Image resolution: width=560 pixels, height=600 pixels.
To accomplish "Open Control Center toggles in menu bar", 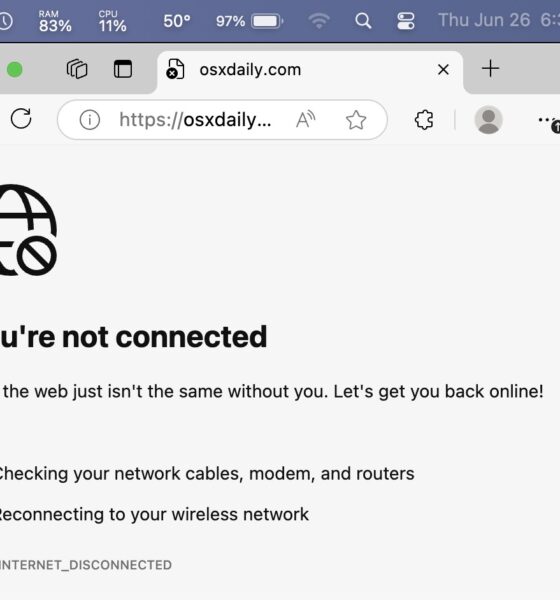I will pyautogui.click(x=406, y=21).
